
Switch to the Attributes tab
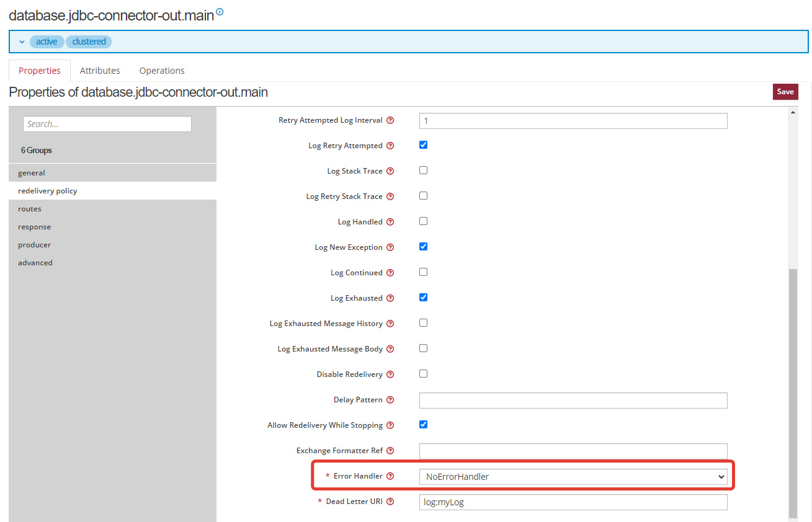tap(100, 71)
